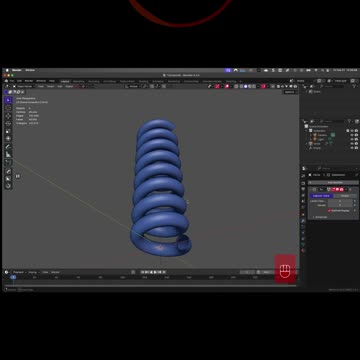The image size is (360, 360).
Task: Open the Object Data properties tab
Action: pos(303,245)
